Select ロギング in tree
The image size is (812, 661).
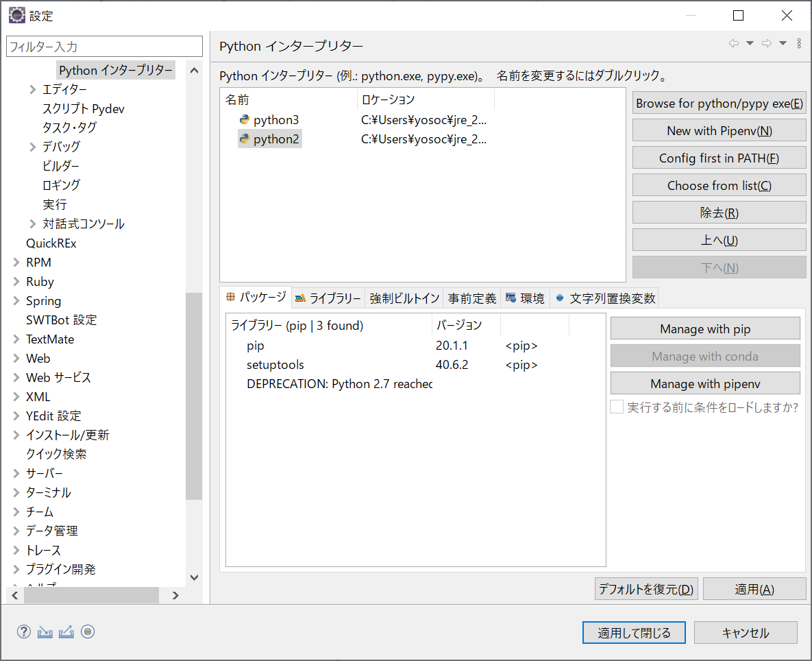pyautogui.click(x=61, y=185)
